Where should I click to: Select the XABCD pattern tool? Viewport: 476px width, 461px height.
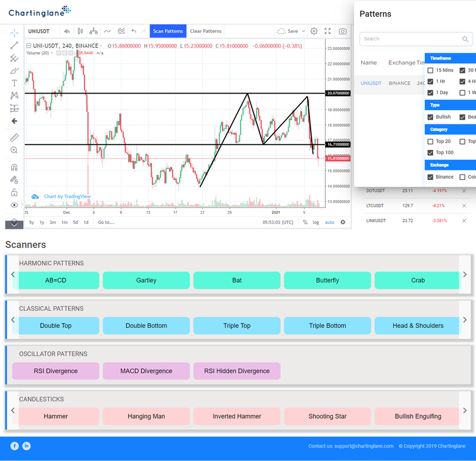click(x=14, y=95)
